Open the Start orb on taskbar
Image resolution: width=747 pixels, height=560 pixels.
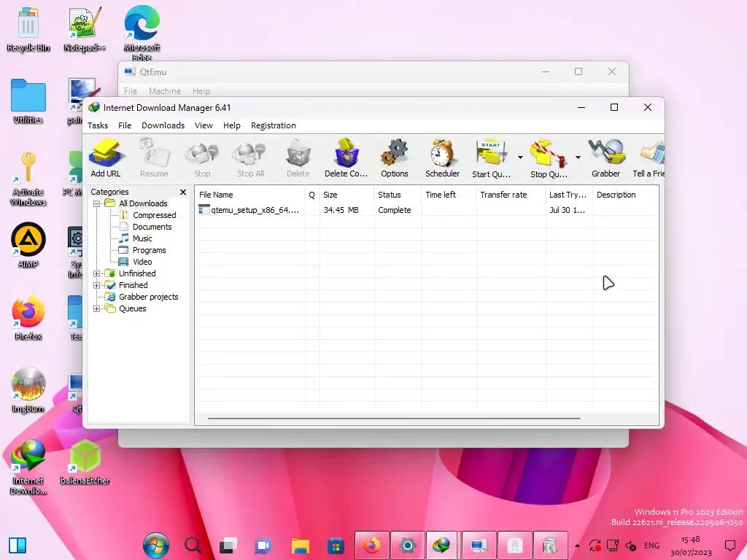[x=156, y=545]
